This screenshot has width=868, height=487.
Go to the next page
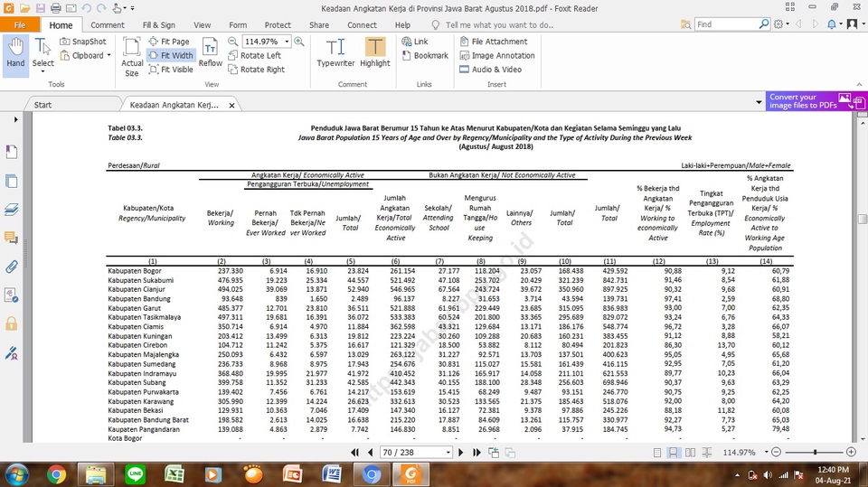pyautogui.click(x=460, y=452)
